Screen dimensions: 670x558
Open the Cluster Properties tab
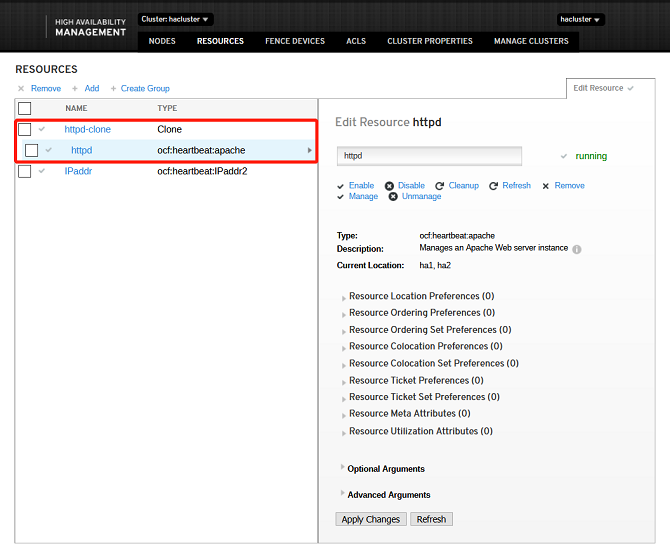(430, 41)
